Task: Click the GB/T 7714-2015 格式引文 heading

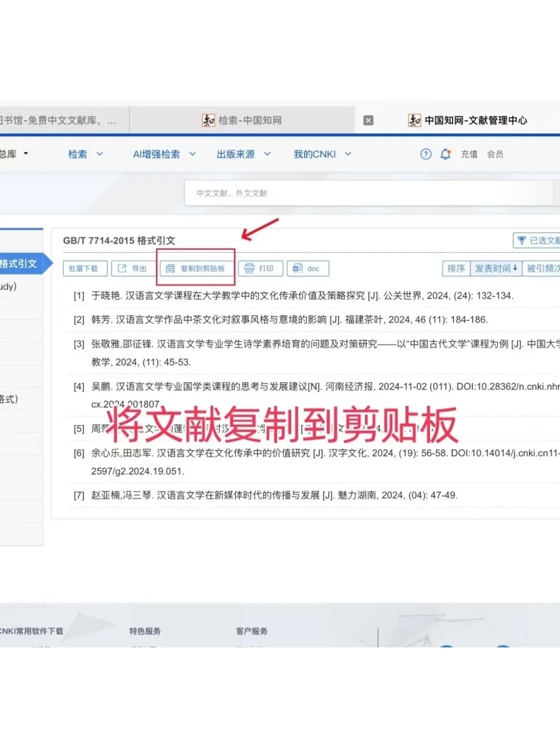Action: [x=119, y=241]
